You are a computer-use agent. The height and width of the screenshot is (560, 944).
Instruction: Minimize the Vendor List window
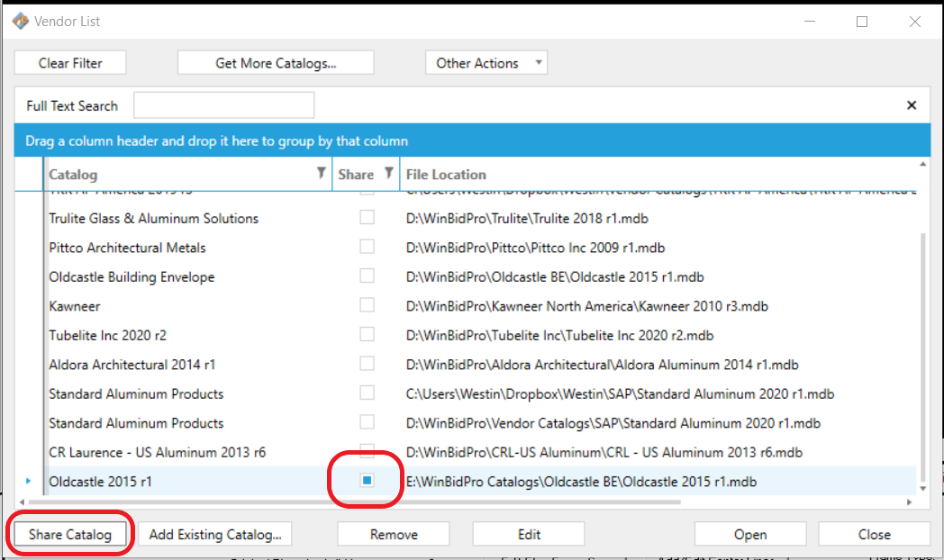[810, 22]
